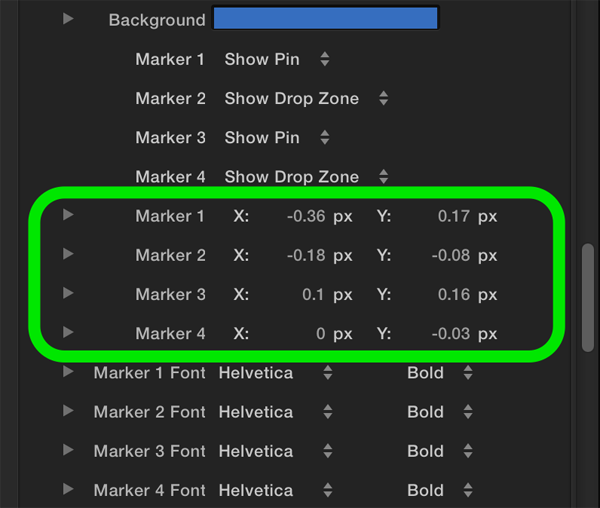Screen dimensions: 600x508
Task: Expand Marker 1 position disclosure triangle
Action: [68, 215]
